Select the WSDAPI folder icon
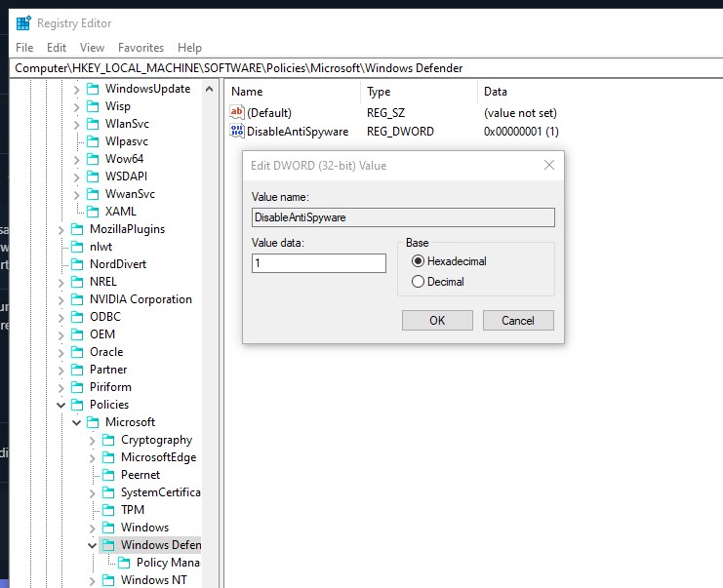Screen dimensions: 723x588 93,176
